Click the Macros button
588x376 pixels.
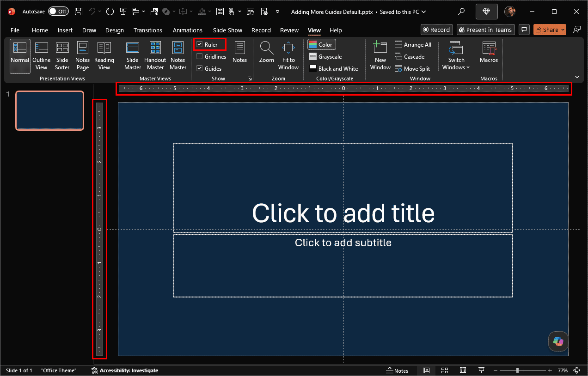(x=489, y=52)
